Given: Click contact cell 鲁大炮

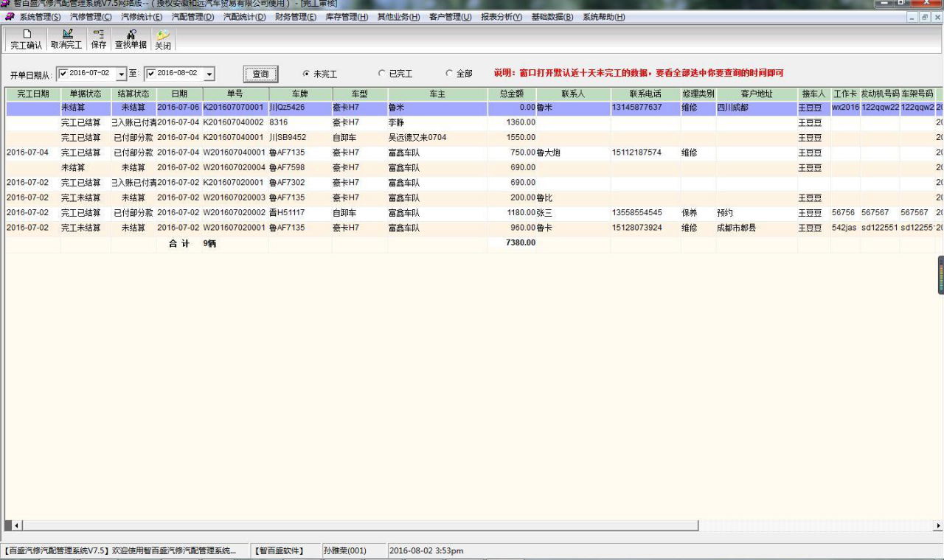Looking at the screenshot, I should [x=549, y=153].
